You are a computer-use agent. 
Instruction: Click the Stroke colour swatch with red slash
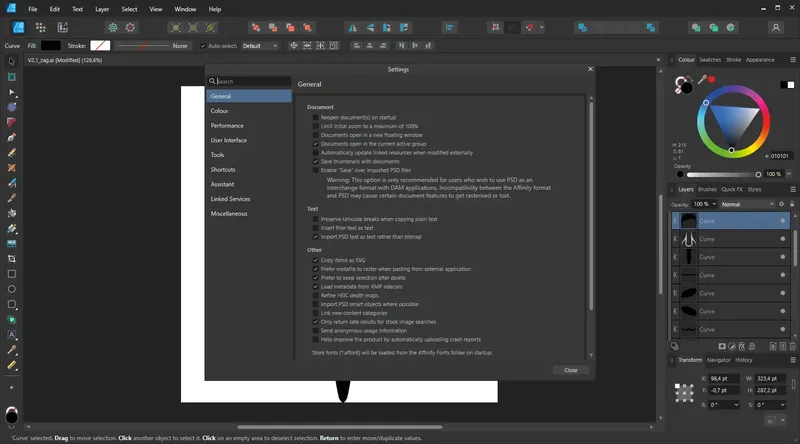tap(100, 46)
